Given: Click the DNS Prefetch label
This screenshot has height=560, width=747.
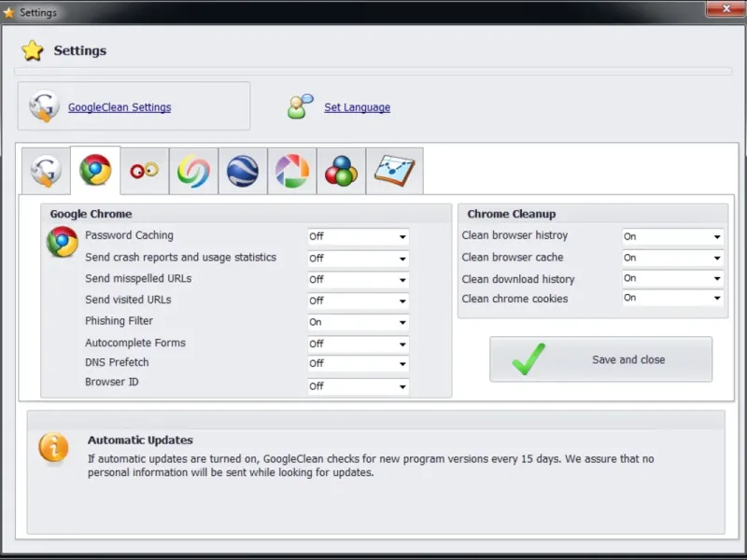Looking at the screenshot, I should pos(117,362).
